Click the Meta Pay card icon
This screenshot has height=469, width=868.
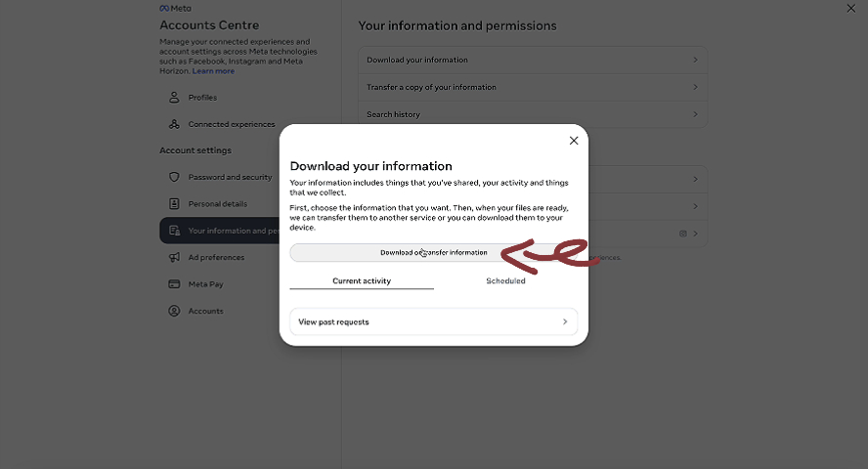coord(174,284)
